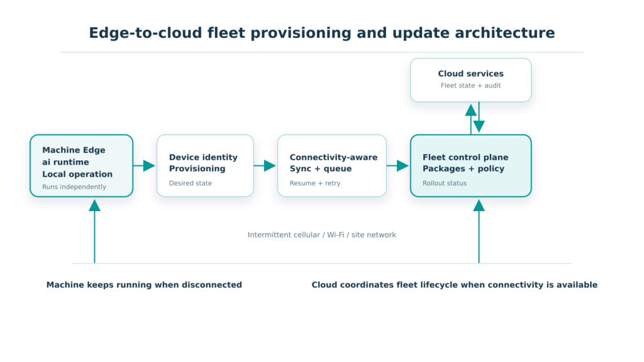Click the 'Resume + retry' label

coord(315,183)
